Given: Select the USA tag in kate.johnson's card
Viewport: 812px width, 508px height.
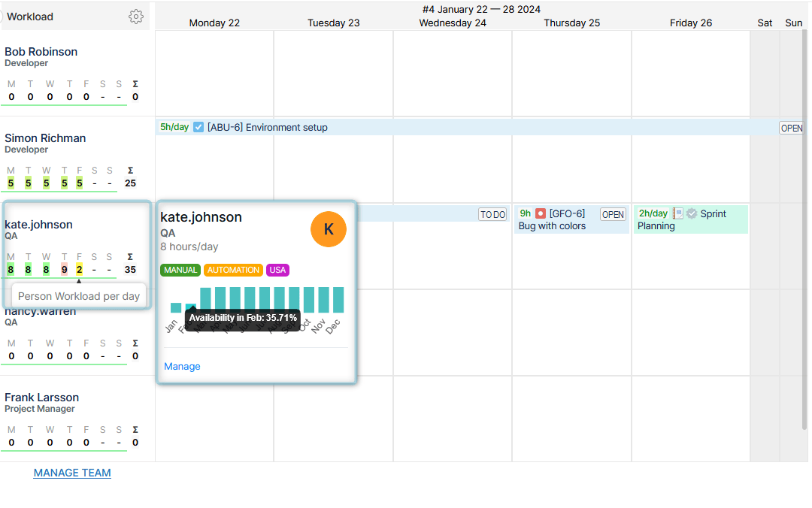Looking at the screenshot, I should (277, 270).
